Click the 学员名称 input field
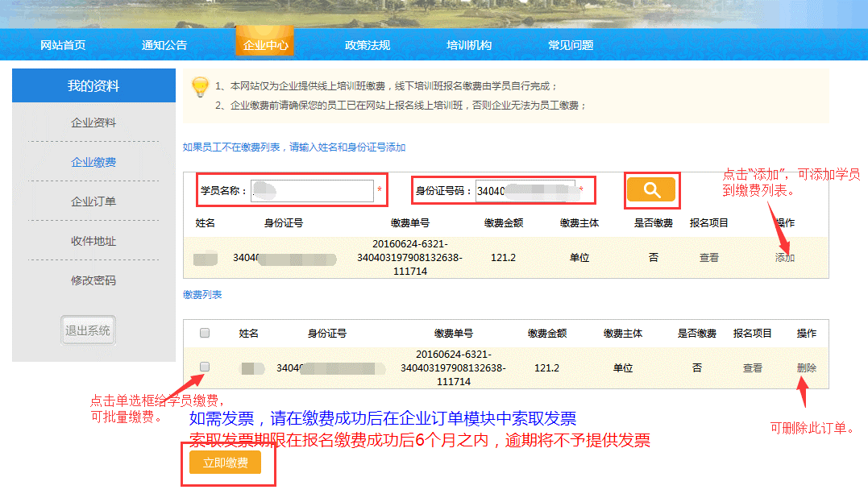The image size is (868, 498). [x=312, y=191]
